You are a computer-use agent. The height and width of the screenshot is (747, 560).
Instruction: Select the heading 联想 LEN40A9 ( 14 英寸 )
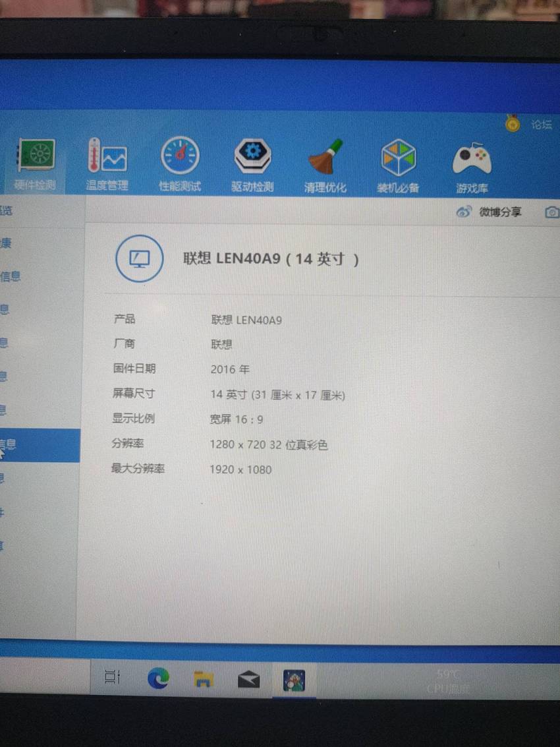pyautogui.click(x=271, y=258)
